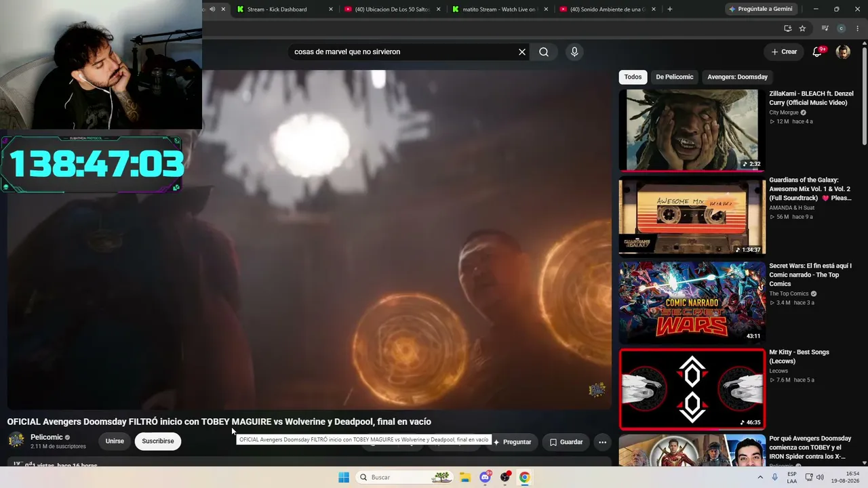The image size is (868, 488).
Task: Open more actions for the video
Action: click(602, 442)
